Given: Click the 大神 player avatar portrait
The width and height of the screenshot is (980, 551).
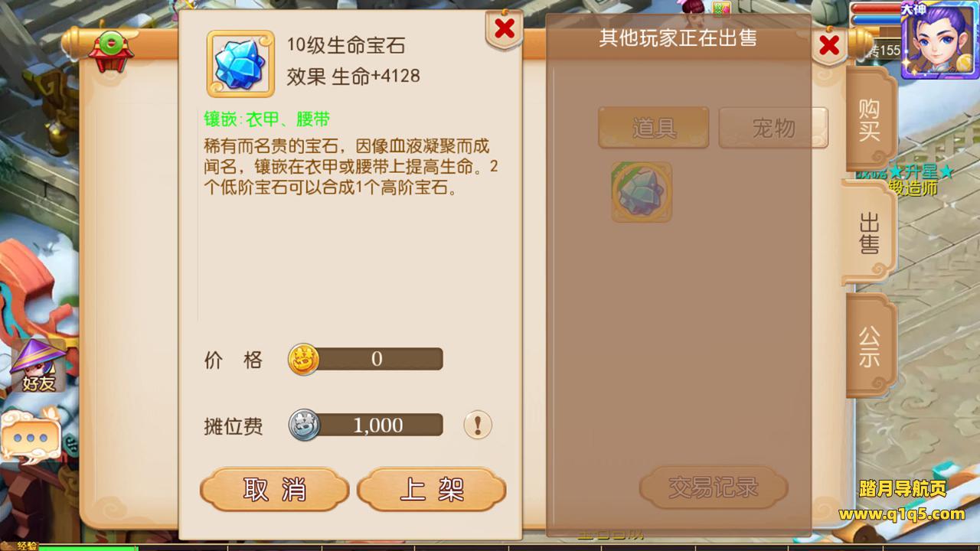Looking at the screenshot, I should (x=939, y=40).
